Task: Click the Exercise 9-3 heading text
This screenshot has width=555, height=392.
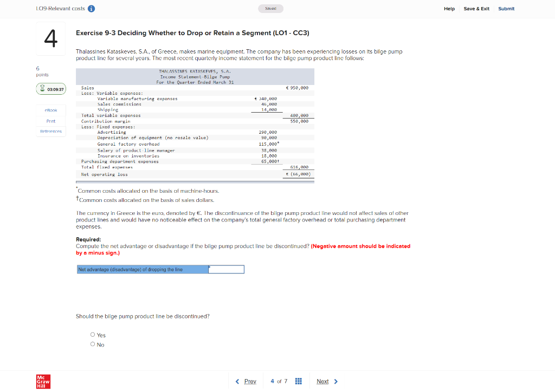Action: (x=192, y=33)
